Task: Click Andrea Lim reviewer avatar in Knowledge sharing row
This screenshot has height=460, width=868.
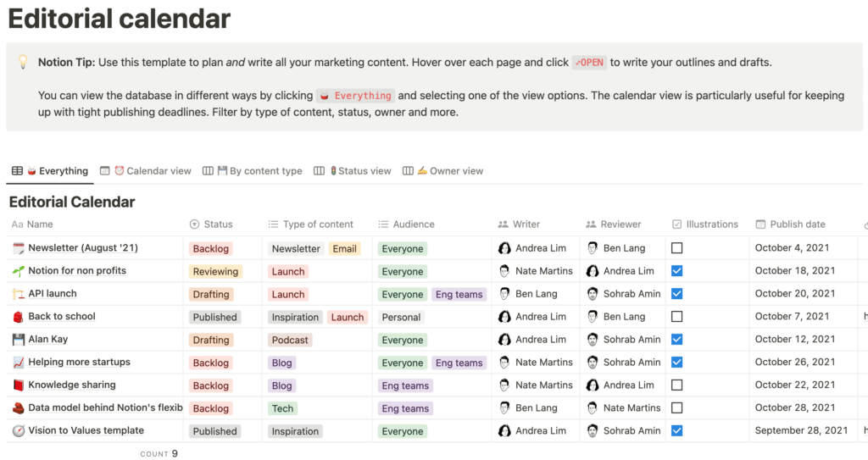Action: click(x=593, y=385)
